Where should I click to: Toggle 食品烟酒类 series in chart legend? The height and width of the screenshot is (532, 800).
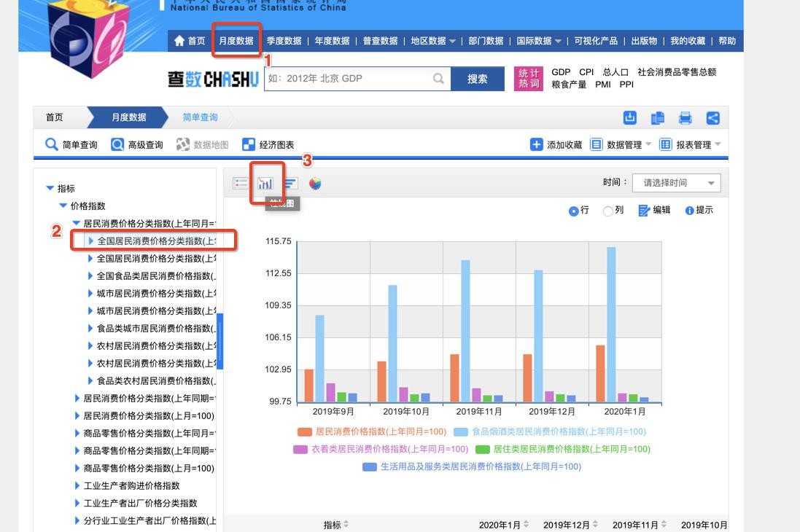pyautogui.click(x=558, y=431)
